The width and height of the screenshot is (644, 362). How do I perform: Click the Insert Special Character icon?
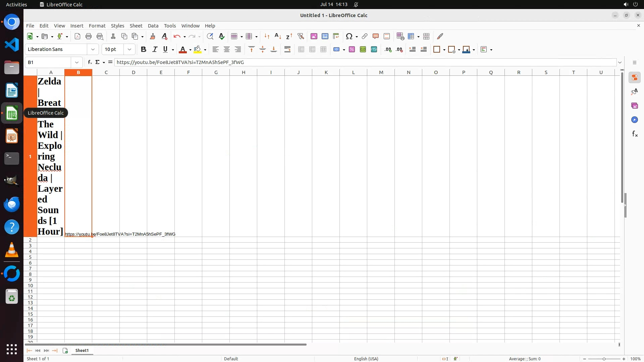349,36
